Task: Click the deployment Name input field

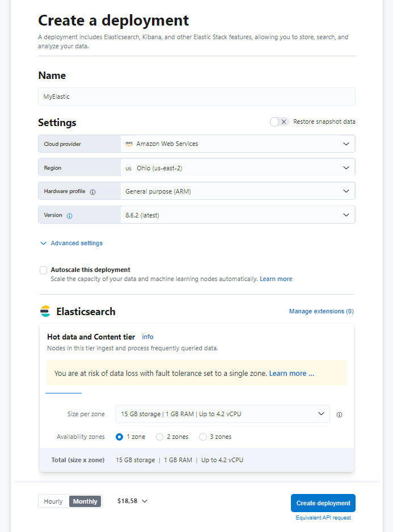Action: pos(196,97)
